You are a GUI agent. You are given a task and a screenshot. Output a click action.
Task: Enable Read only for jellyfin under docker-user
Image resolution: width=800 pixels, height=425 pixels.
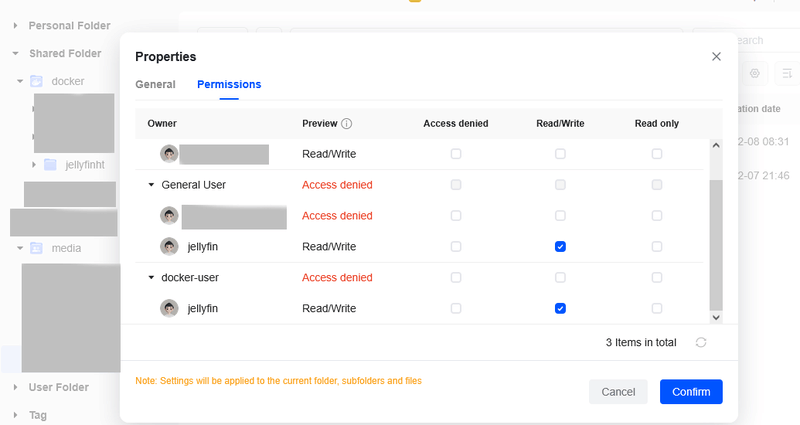[x=657, y=309]
